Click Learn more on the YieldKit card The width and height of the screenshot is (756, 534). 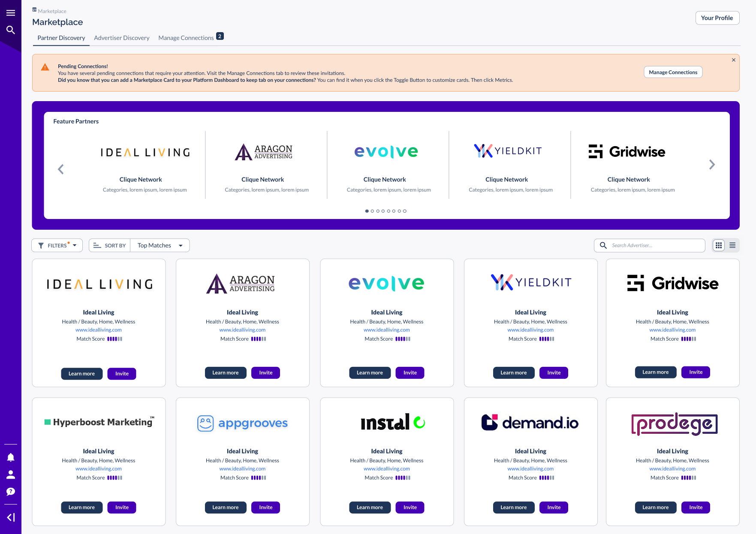pyautogui.click(x=514, y=373)
